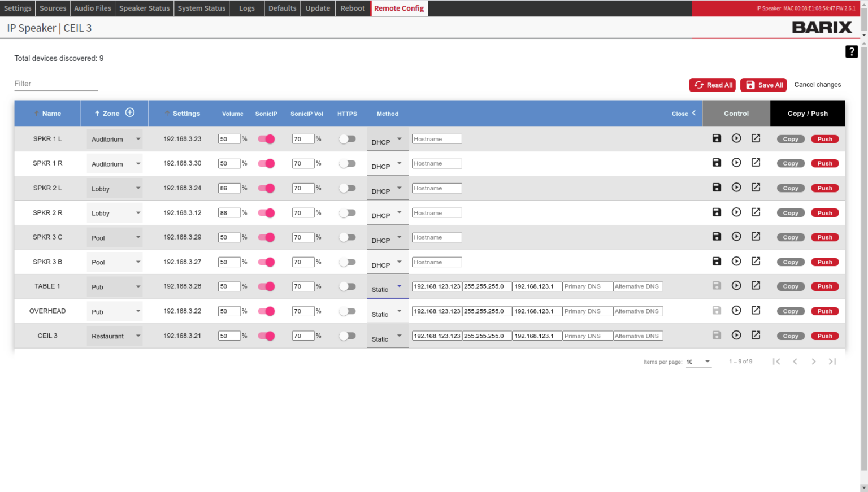Click the save icon for SPKR 3 B
The image size is (868, 492).
click(717, 262)
